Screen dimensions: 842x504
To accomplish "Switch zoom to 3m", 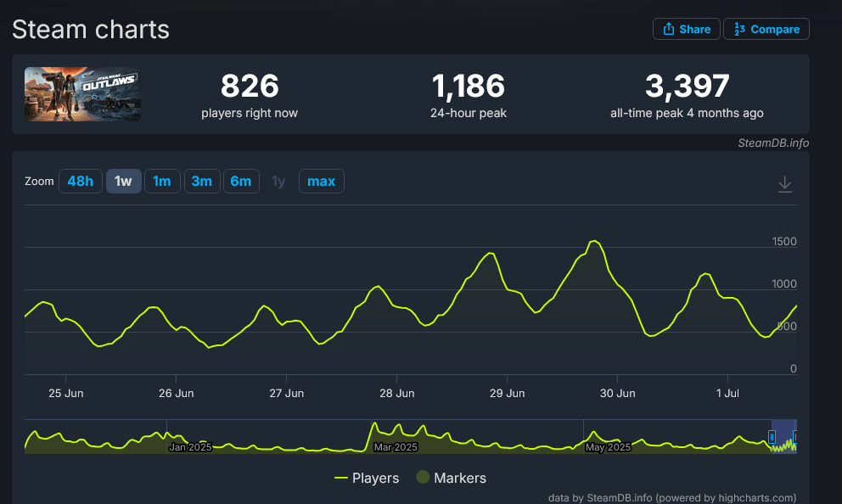I will click(x=202, y=182).
